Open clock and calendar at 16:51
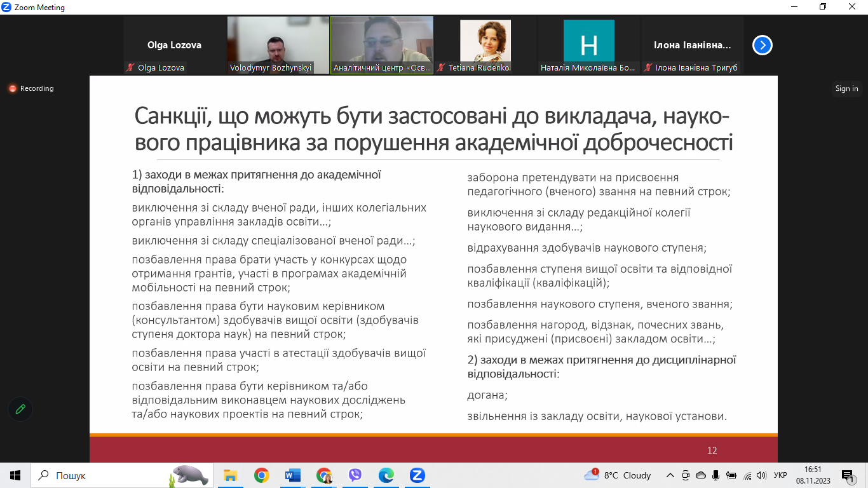Viewport: 868px width, 488px height. (813, 475)
